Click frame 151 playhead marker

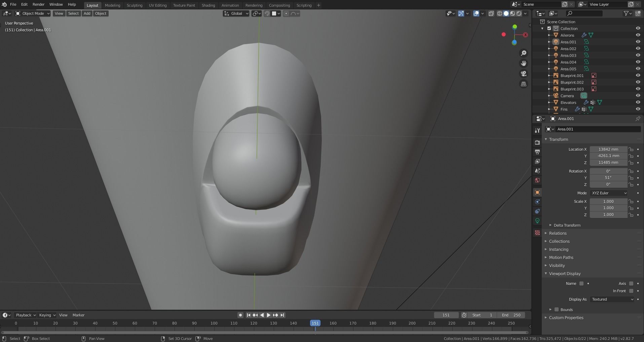315,323
